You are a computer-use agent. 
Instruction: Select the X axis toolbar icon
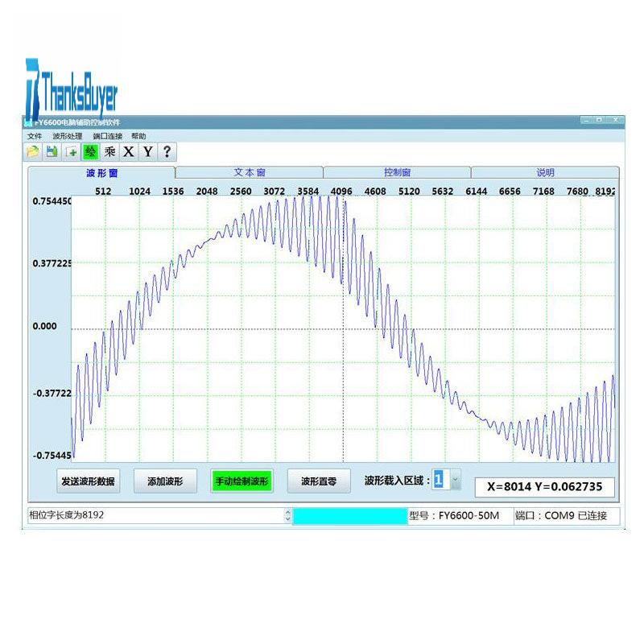129,151
